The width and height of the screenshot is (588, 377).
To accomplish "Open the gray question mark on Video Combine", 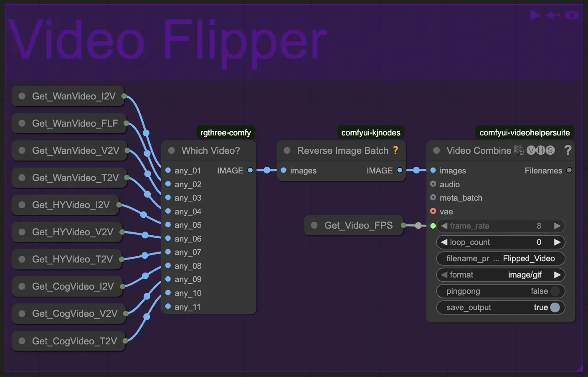I will tap(568, 150).
